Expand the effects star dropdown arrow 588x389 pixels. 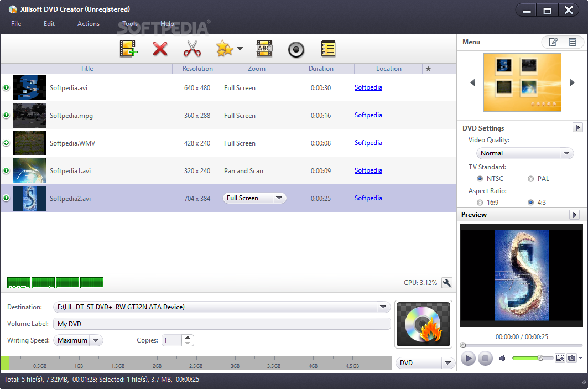[240, 49]
